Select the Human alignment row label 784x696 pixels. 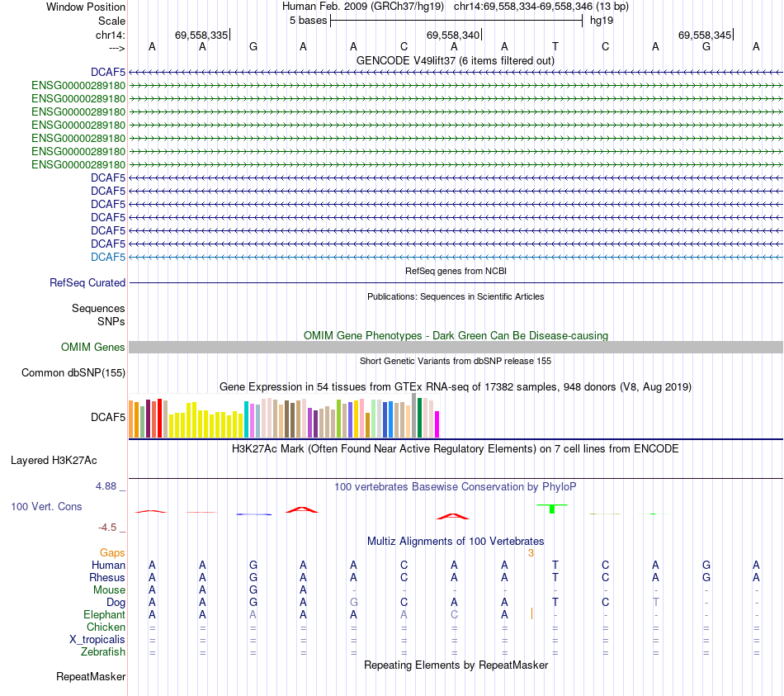pyautogui.click(x=108, y=565)
